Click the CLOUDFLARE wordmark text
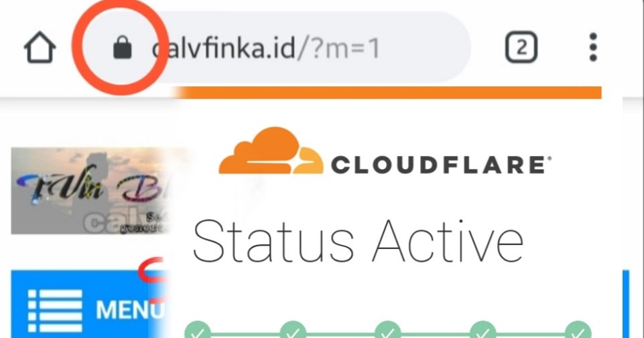Image resolution: width=644 pixels, height=338 pixels. 441,165
